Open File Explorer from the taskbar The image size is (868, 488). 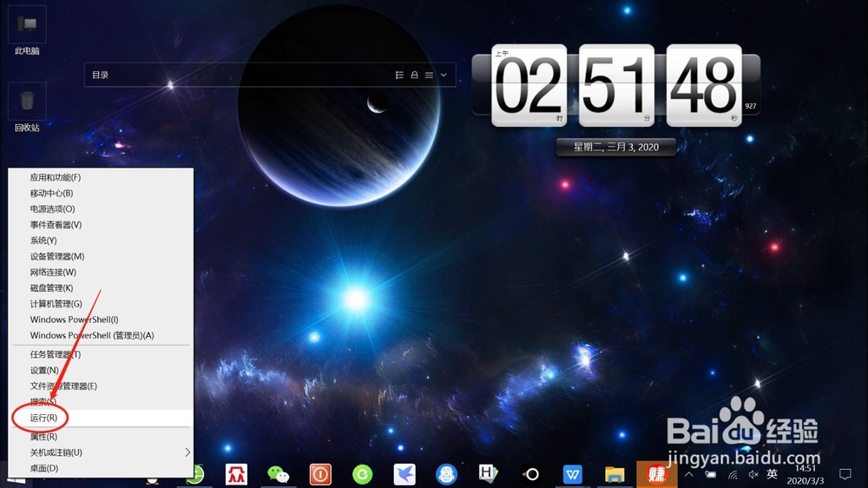click(x=615, y=474)
